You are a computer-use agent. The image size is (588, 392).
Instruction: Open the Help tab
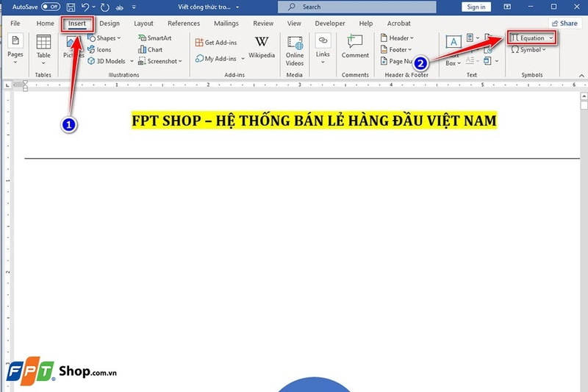click(366, 24)
